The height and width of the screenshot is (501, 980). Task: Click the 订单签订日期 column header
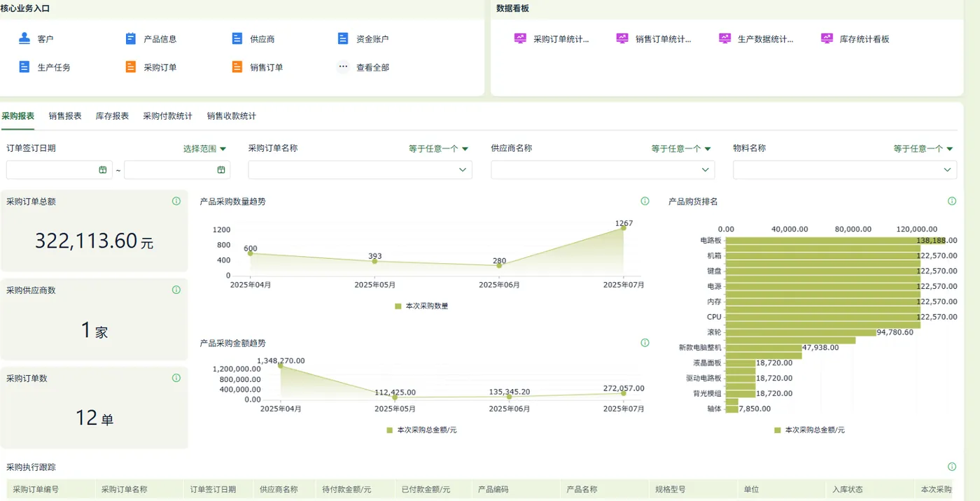218,489
